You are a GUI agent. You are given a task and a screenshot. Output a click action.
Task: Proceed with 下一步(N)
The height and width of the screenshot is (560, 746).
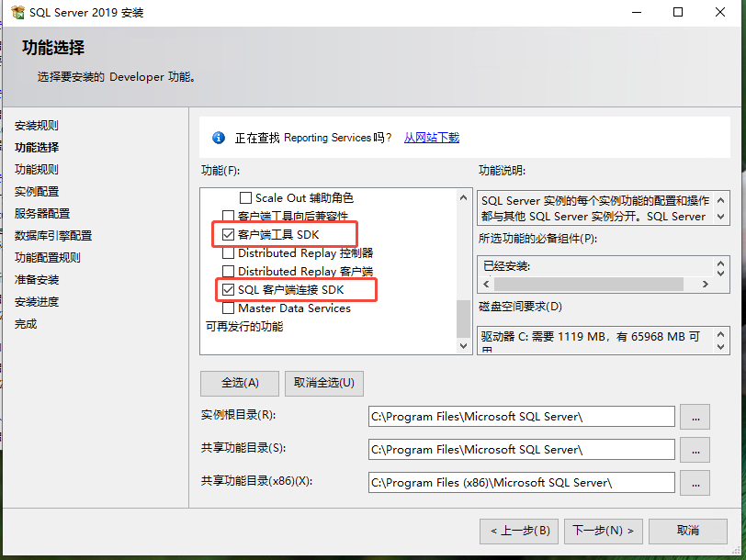click(x=603, y=531)
